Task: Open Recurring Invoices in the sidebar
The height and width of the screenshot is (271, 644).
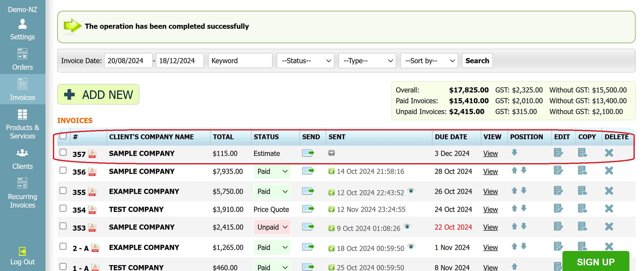Action: pyautogui.click(x=23, y=193)
